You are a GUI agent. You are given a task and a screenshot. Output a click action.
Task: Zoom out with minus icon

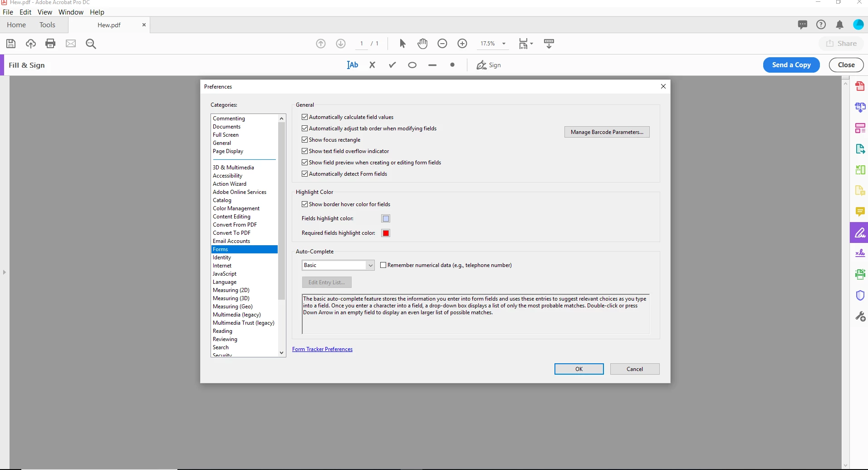pos(442,44)
